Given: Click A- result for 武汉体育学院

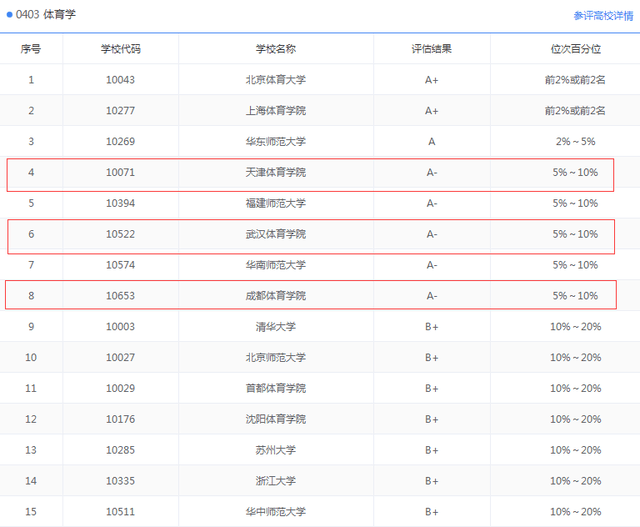Looking at the screenshot, I should click(x=431, y=234).
